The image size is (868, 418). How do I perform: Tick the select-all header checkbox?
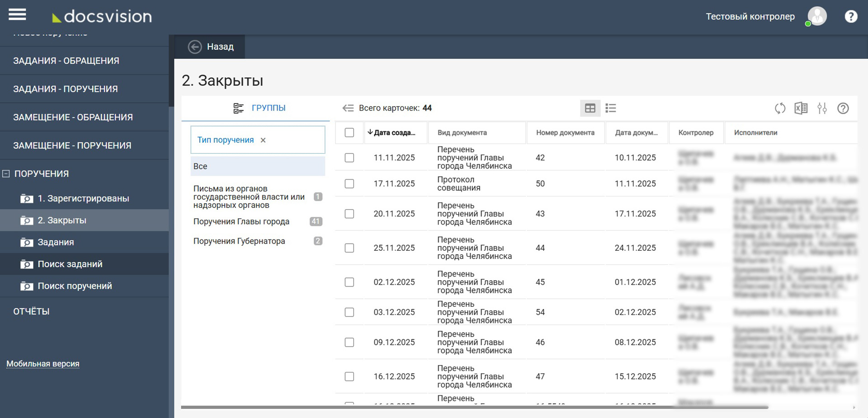(x=349, y=132)
